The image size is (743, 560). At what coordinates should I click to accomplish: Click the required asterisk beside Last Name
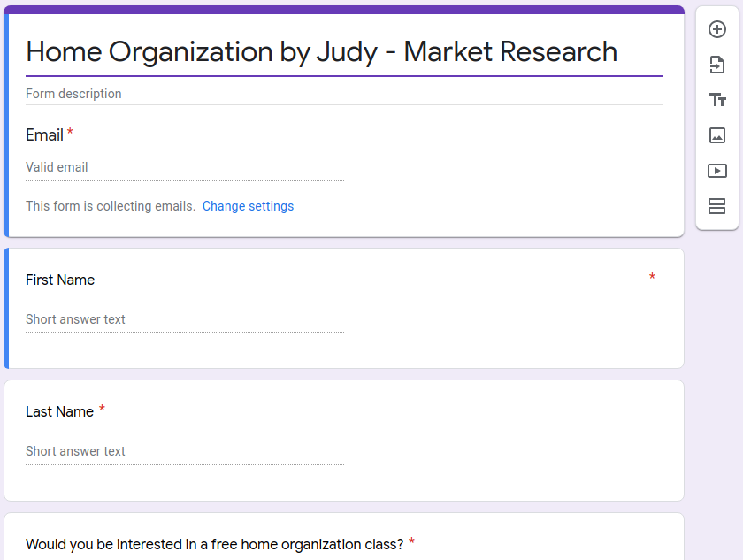(102, 410)
